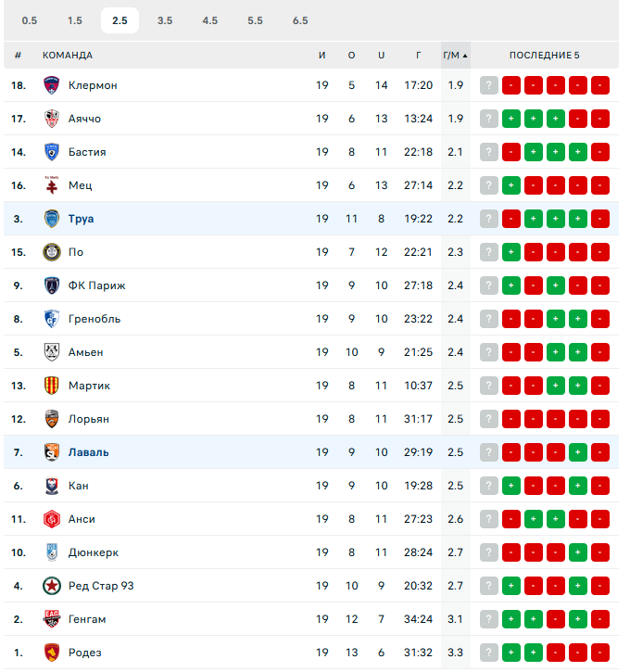The image size is (630, 672).
Task: Click the Лорьян team logo
Action: (x=52, y=419)
